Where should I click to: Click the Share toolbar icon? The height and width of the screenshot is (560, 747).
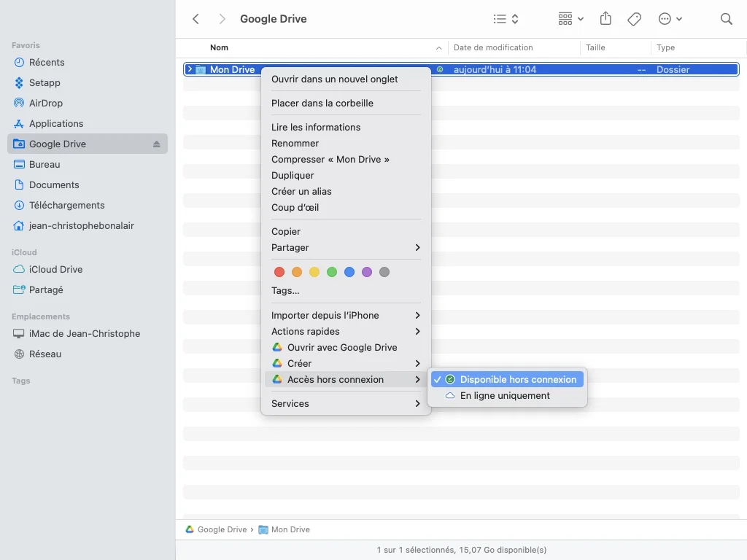605,18
